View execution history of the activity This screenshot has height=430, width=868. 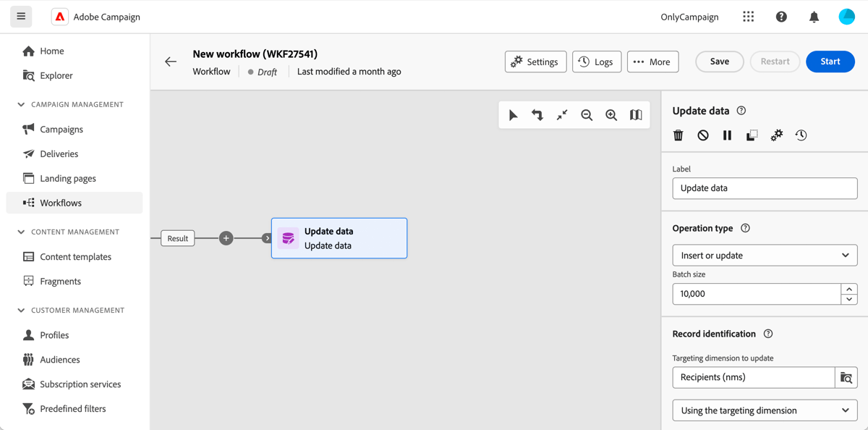click(x=801, y=135)
